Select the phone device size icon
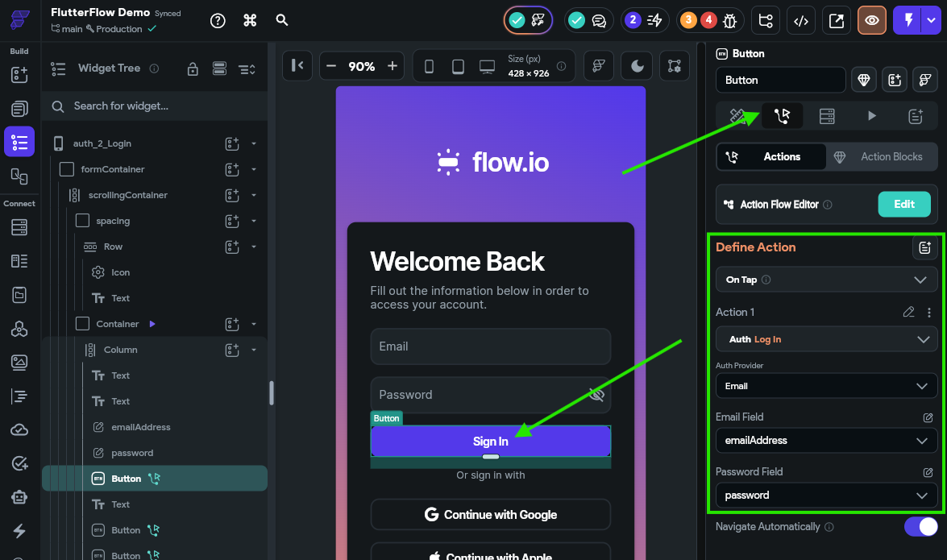Viewport: 947px width, 560px height. click(x=429, y=66)
